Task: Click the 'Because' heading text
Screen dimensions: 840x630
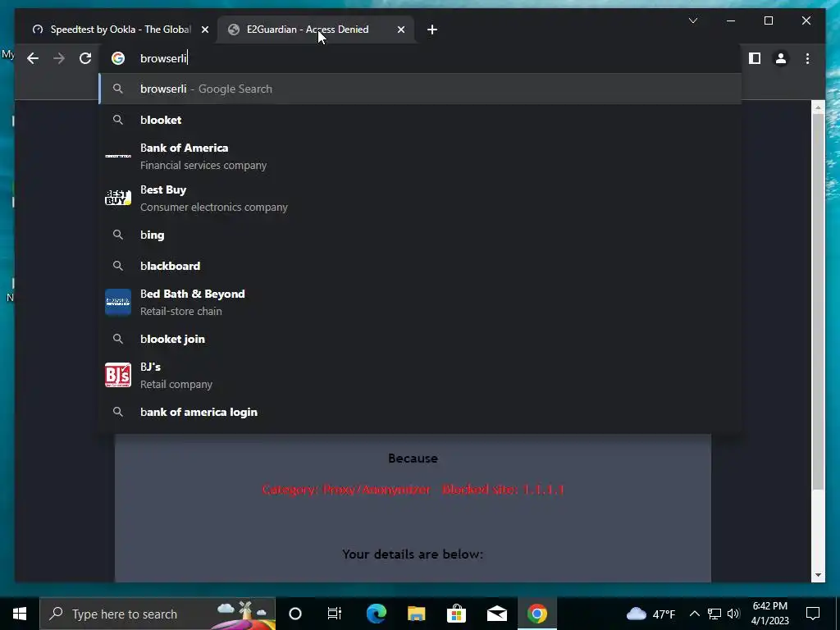Action: click(413, 459)
